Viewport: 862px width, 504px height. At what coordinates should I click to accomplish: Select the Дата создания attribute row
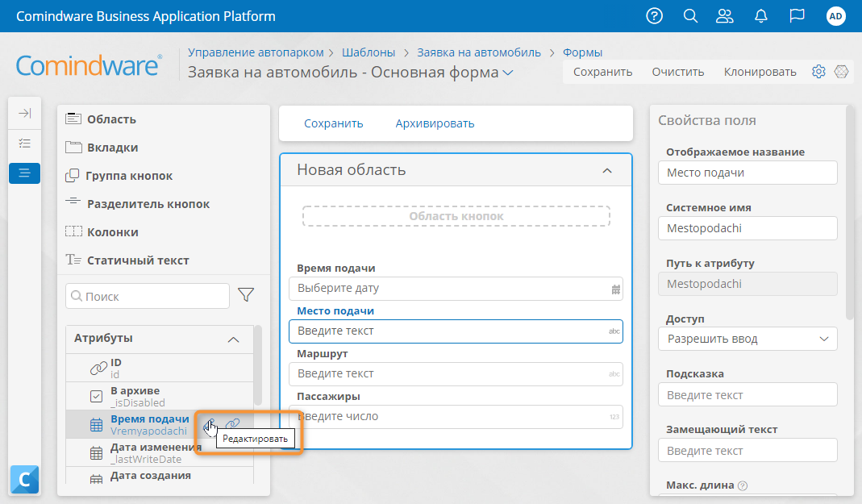160,476
